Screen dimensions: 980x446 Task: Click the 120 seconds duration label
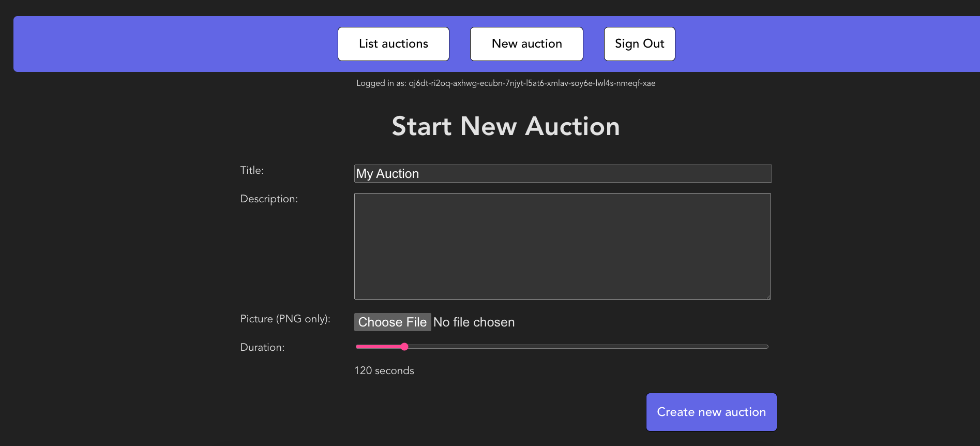(x=384, y=370)
